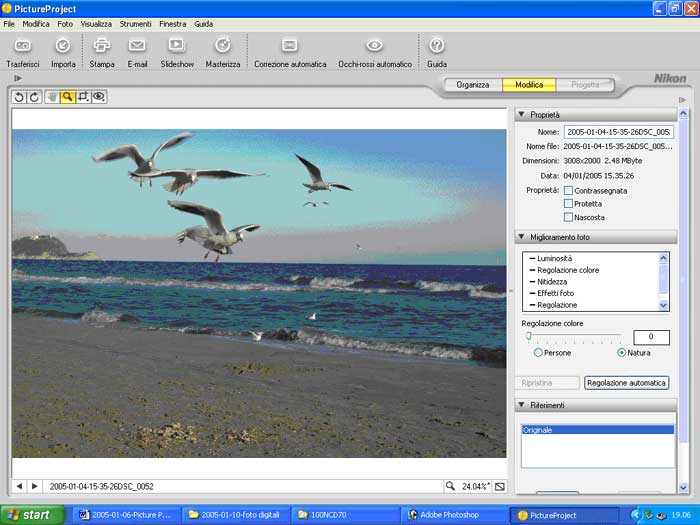
Task: Select the rotate counterclockwise tool
Action: click(19, 97)
